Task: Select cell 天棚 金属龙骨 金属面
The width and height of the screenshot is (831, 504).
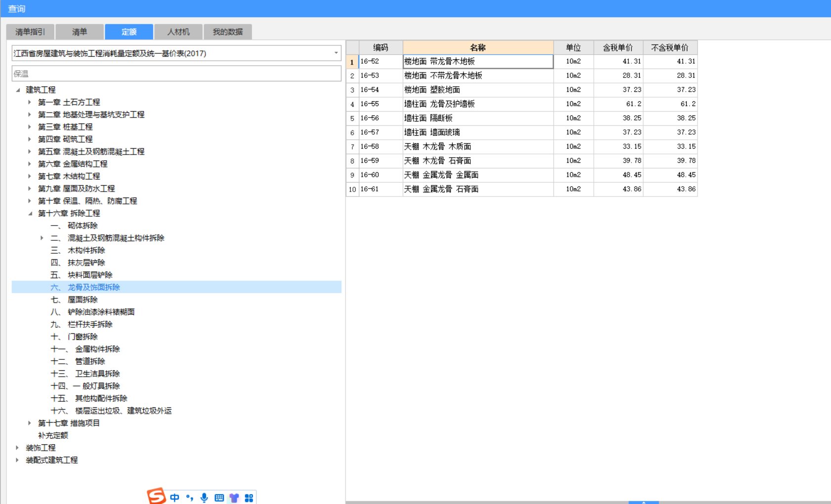Action: pyautogui.click(x=478, y=175)
